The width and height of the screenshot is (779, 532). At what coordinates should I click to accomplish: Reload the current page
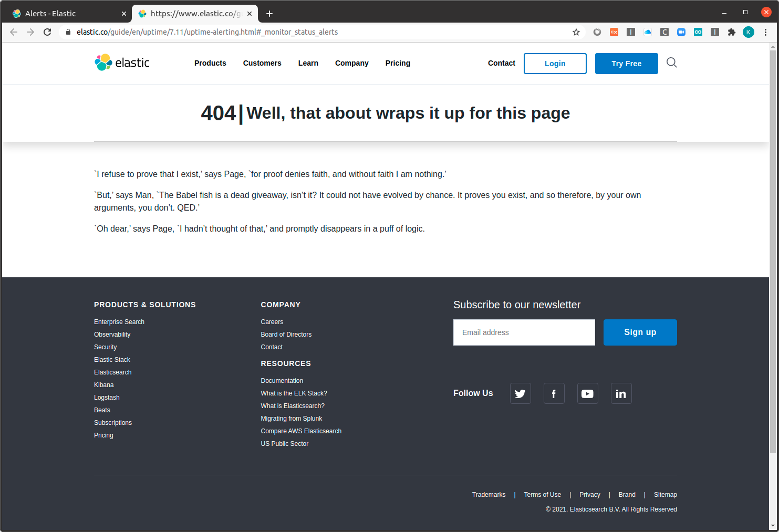point(47,32)
